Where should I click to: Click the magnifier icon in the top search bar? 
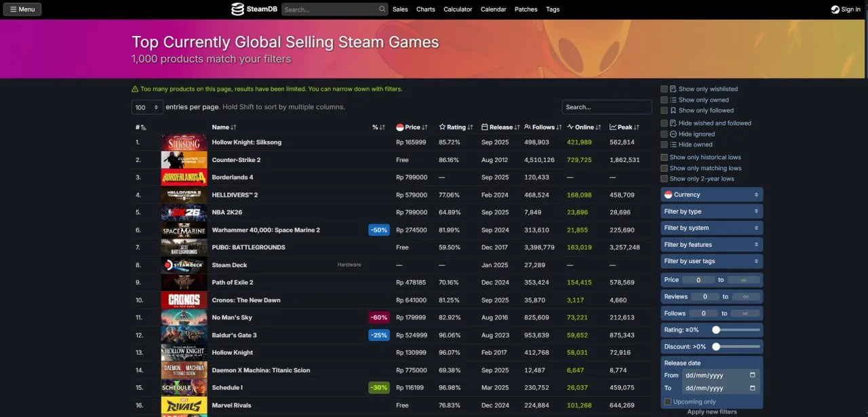(381, 9)
